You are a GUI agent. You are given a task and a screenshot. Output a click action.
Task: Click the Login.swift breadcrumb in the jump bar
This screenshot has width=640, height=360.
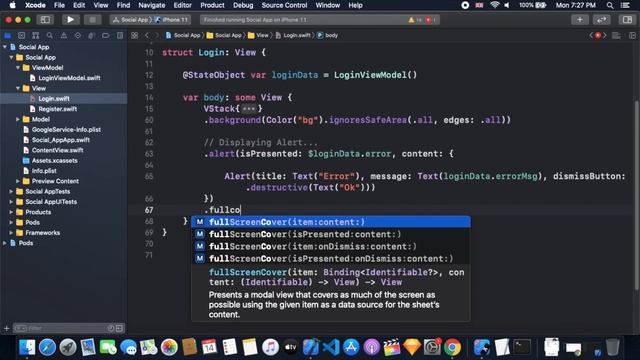293,36
